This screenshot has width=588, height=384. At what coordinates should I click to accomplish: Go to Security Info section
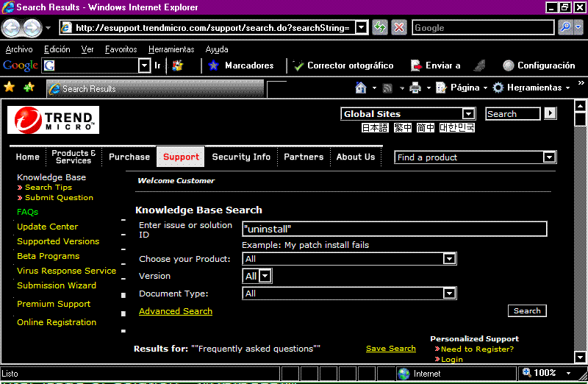coord(241,157)
